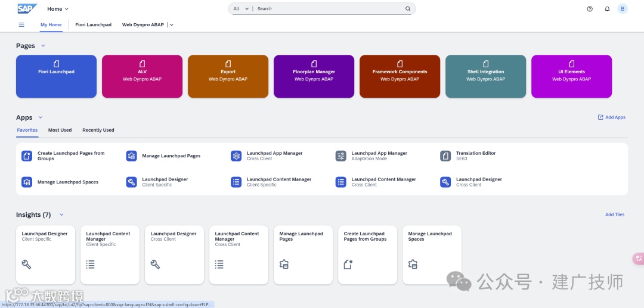The height and width of the screenshot is (308, 644).
Task: Click Manage Launchpad Pages favorite icon
Action: click(x=131, y=156)
